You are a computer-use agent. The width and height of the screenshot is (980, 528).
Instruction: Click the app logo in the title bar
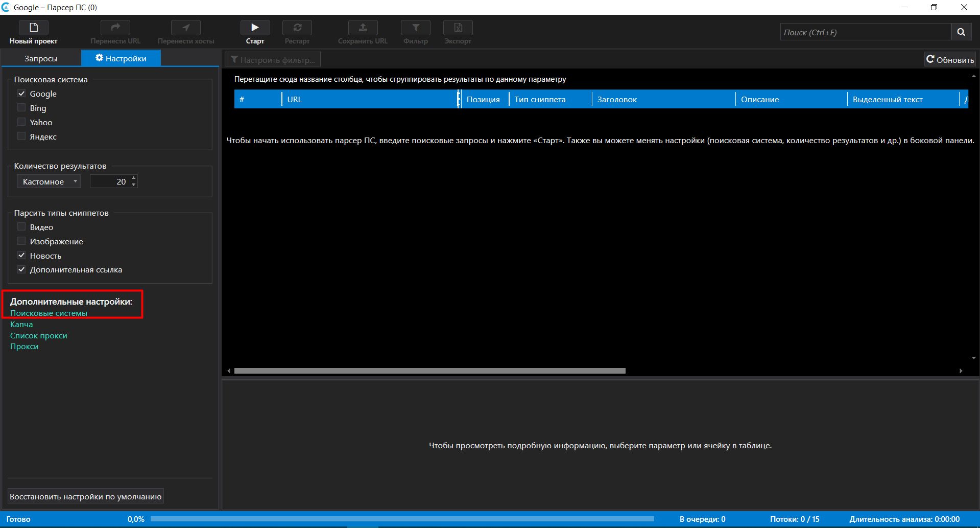coord(6,7)
